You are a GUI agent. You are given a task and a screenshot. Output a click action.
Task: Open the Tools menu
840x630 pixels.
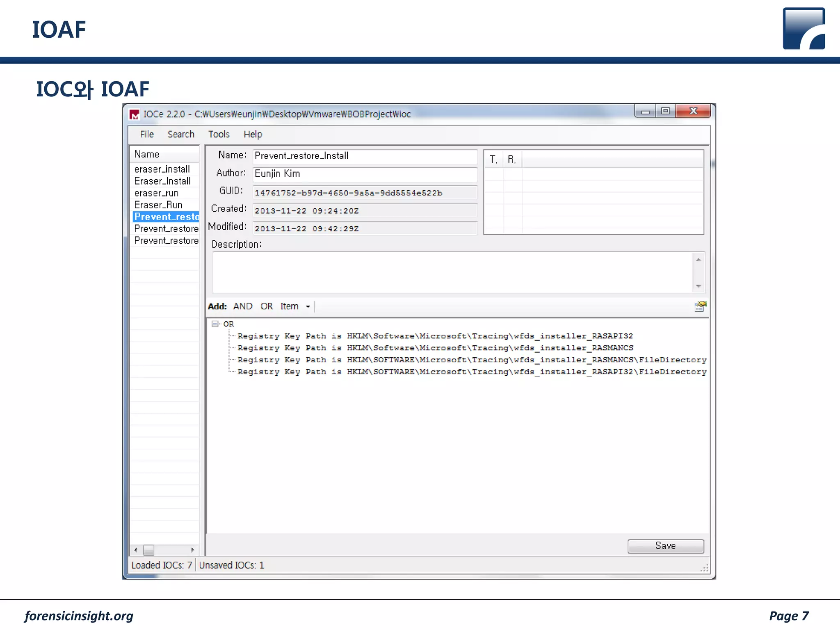click(219, 135)
